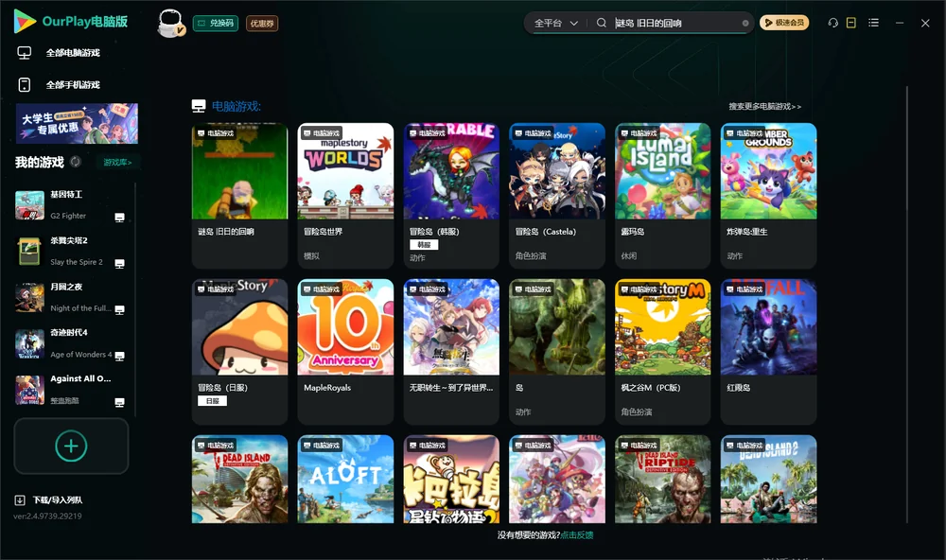
Task: Click the 点击反馈 feedback link
Action: tap(577, 535)
